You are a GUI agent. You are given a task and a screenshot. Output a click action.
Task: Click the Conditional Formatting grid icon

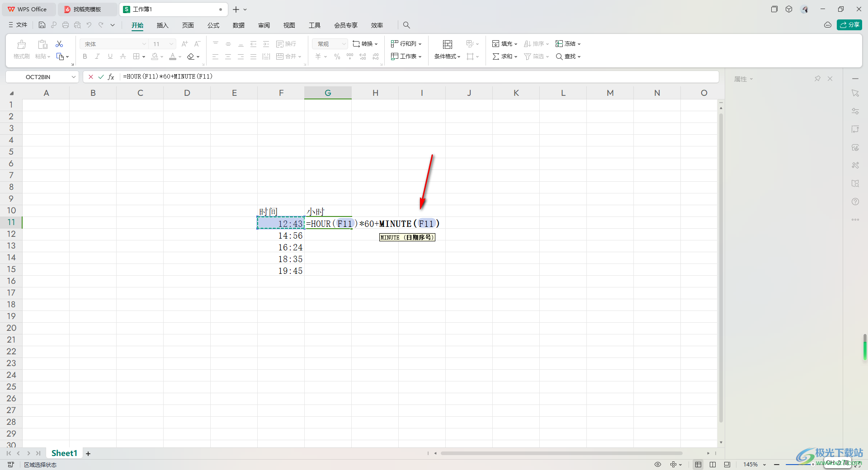click(x=448, y=44)
